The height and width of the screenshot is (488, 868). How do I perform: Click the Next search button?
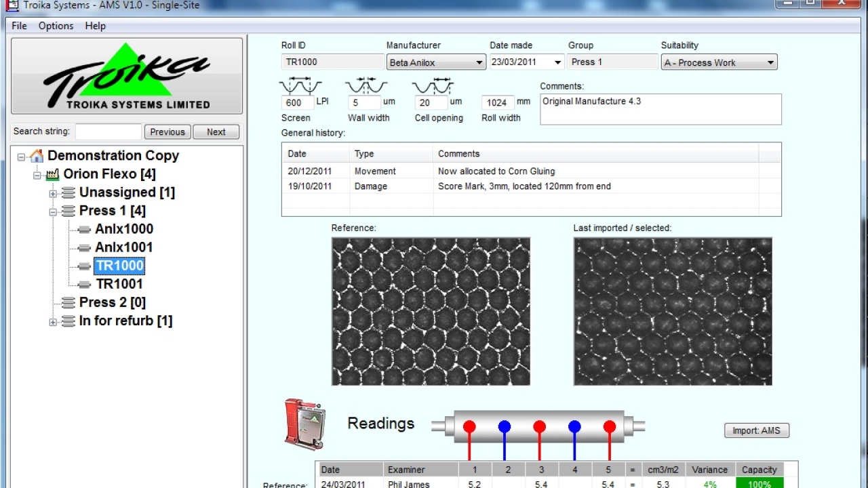(216, 132)
